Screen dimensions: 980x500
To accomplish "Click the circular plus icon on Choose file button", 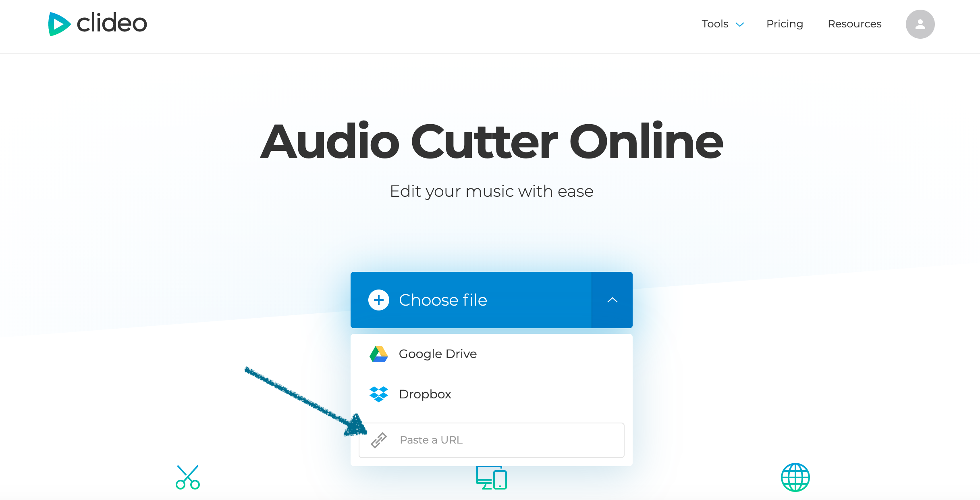I will pos(377,299).
